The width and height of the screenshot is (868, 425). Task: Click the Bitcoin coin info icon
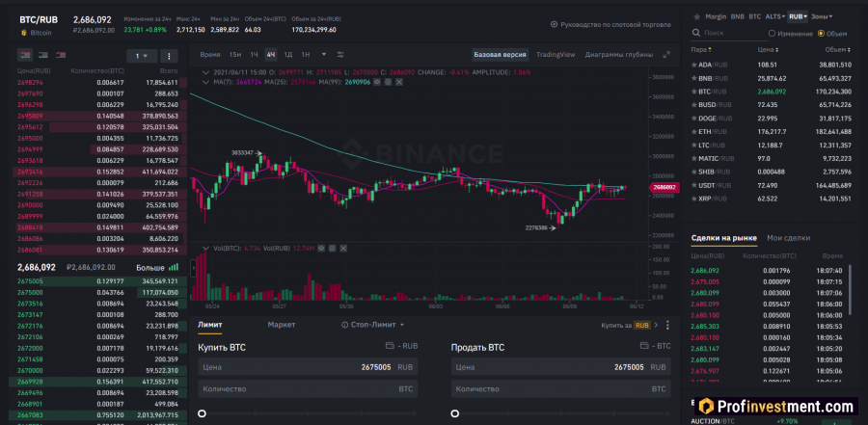coord(23,33)
